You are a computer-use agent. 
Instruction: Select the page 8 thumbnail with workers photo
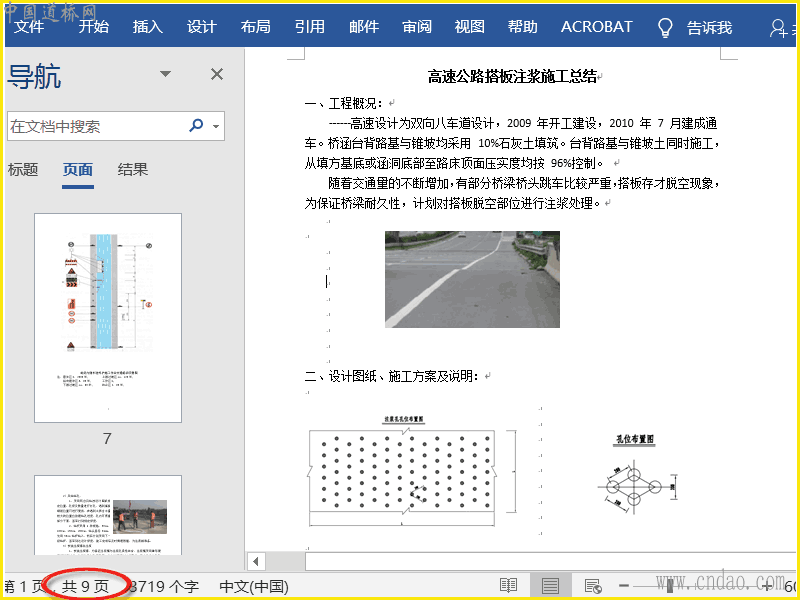(x=108, y=515)
